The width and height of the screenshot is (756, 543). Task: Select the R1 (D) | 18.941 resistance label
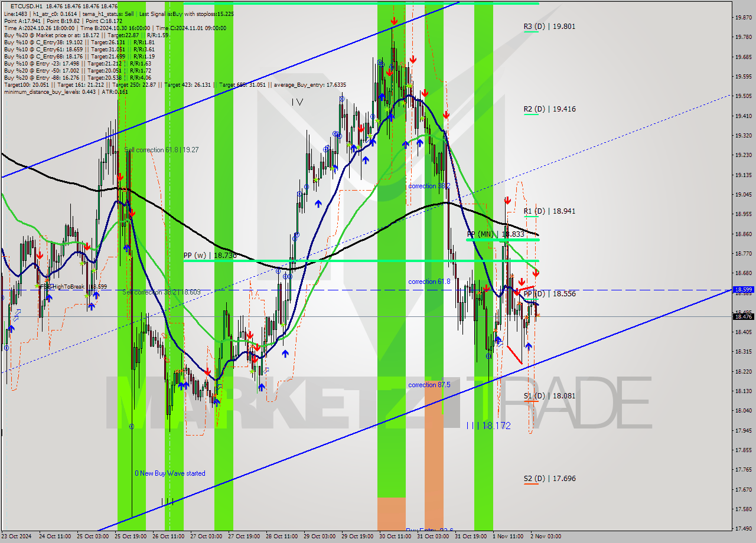point(549,211)
